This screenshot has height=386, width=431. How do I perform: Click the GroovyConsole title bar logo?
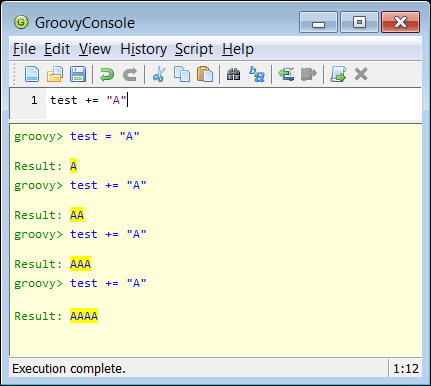[x=21, y=23]
